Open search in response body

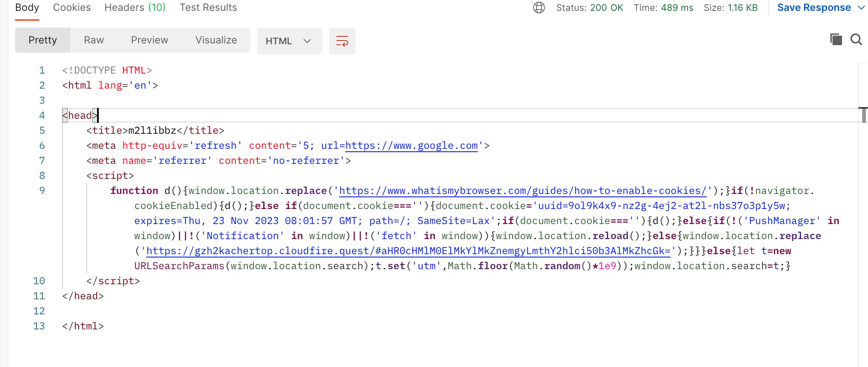coord(856,40)
